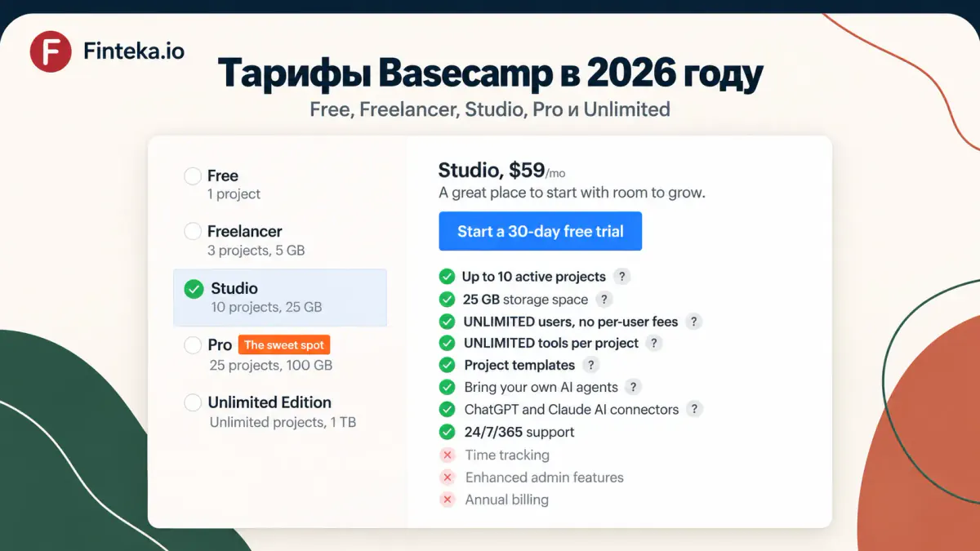Click the 'Freelancer' plan label
Image resolution: width=980 pixels, height=551 pixels.
245,231
